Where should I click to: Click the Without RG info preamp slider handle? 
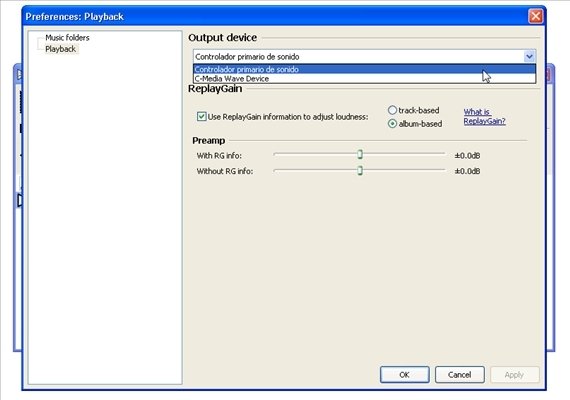click(360, 170)
